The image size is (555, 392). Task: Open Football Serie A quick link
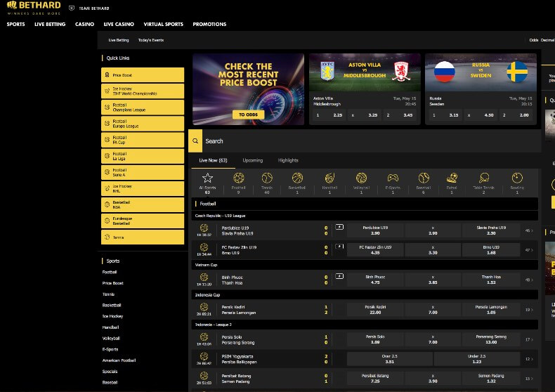click(143, 172)
